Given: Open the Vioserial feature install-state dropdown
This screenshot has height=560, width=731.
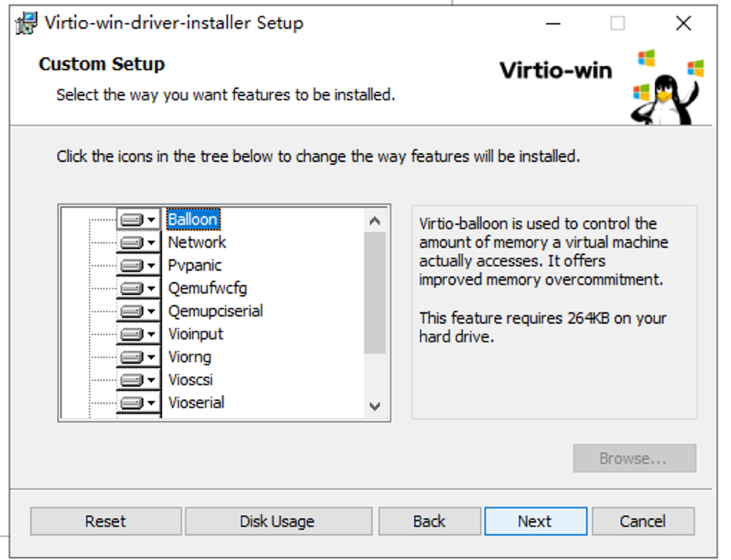Looking at the screenshot, I should point(138,402).
